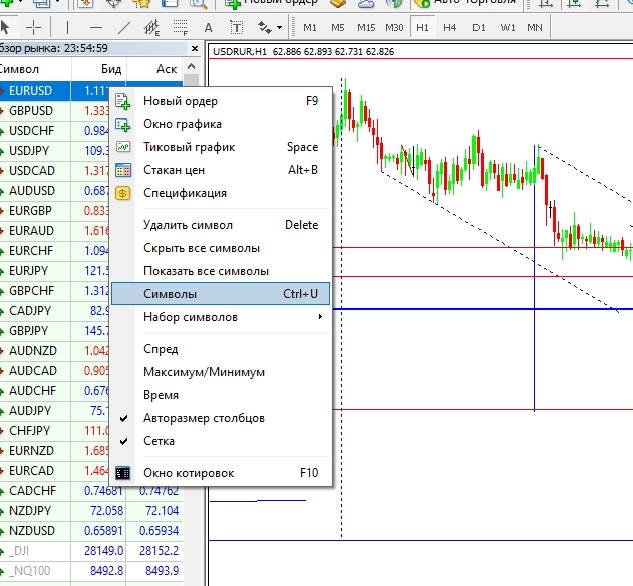Image resolution: width=633 pixels, height=586 pixels.
Task: Draw a horizontal line tool
Action: point(96,27)
